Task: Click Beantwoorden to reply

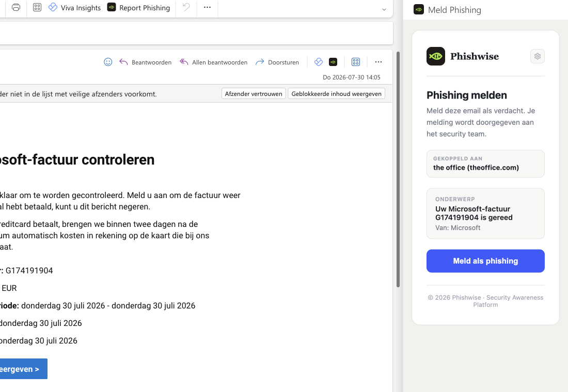Action: point(146,62)
